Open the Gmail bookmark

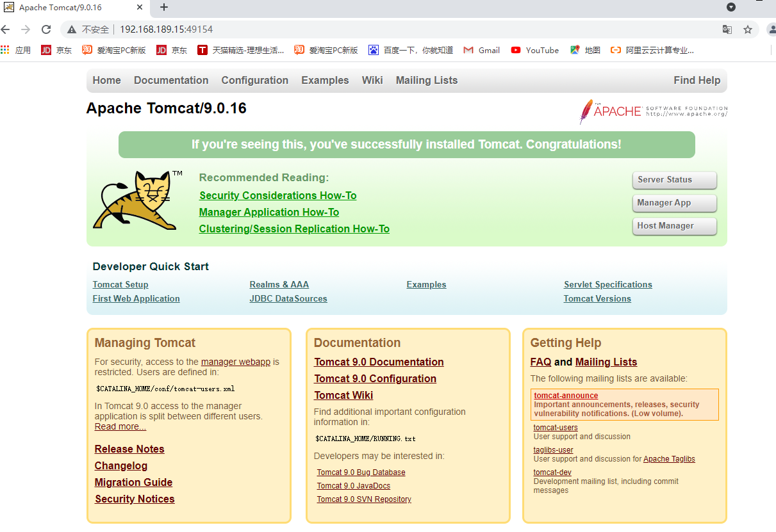(481, 50)
